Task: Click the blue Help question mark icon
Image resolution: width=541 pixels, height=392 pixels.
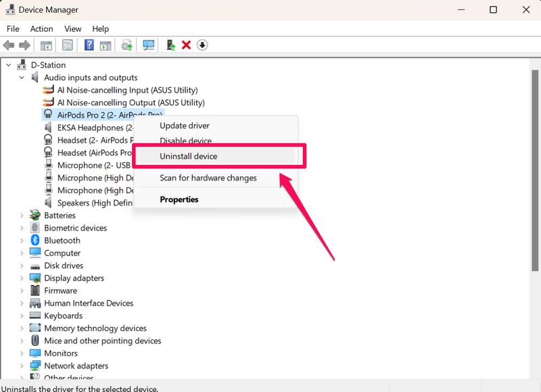Action: tap(89, 45)
